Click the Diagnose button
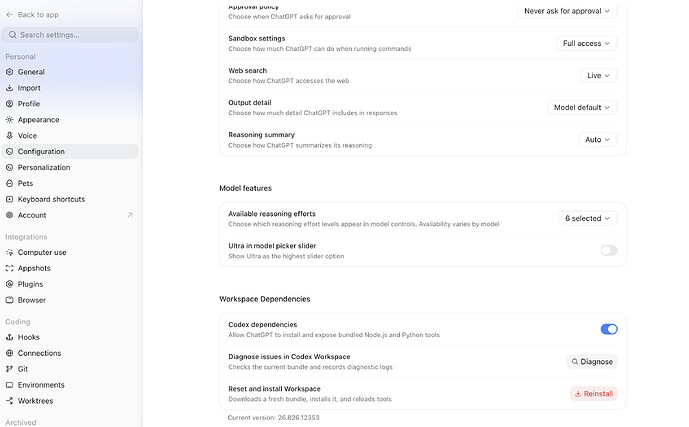This screenshot has width=689, height=427. (592, 362)
